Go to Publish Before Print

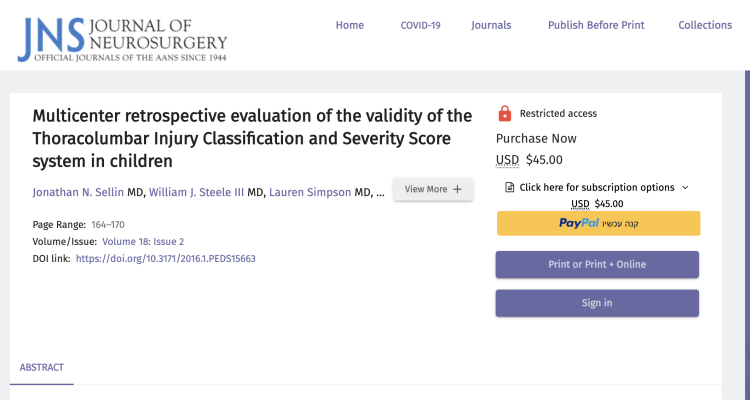click(x=596, y=25)
